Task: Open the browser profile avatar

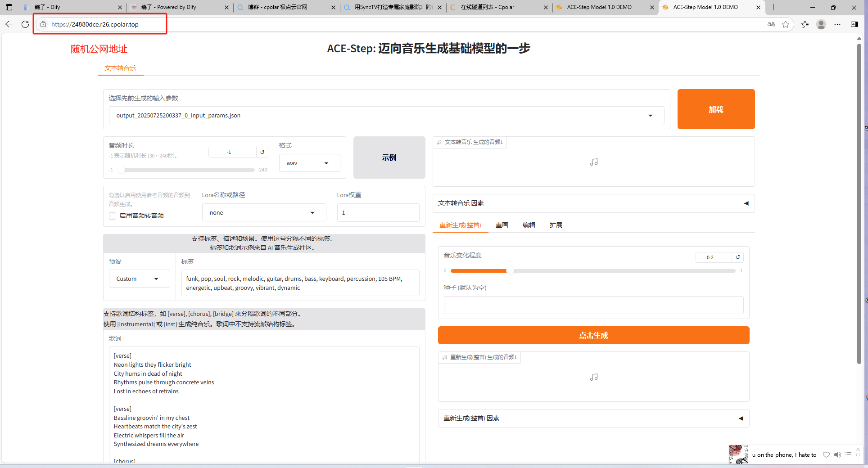Action: (x=821, y=24)
